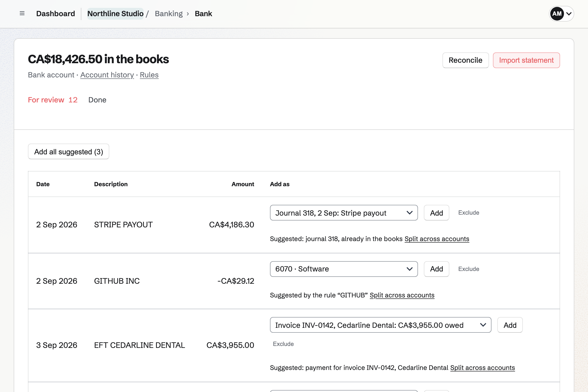Viewport: 588px width, 392px height.
Task: Switch to the For review tab
Action: coord(53,100)
